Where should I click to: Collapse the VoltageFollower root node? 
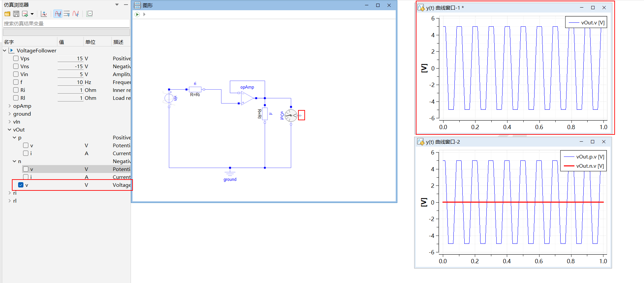5,50
